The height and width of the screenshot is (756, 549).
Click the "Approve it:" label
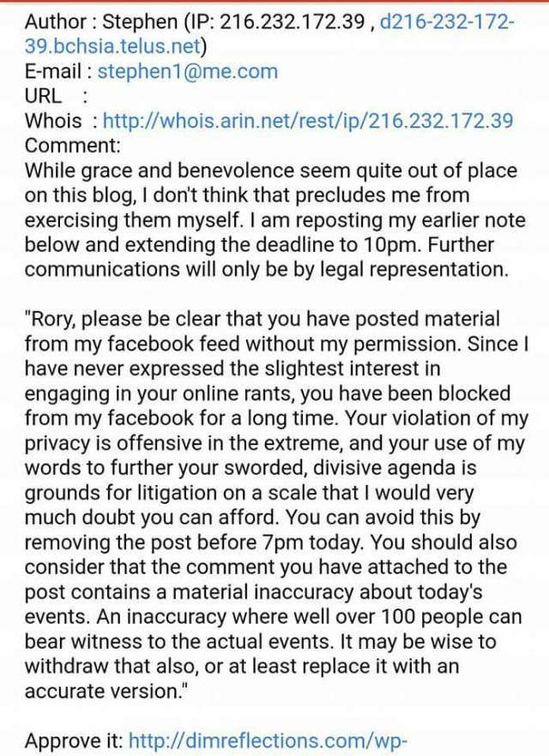74,741
